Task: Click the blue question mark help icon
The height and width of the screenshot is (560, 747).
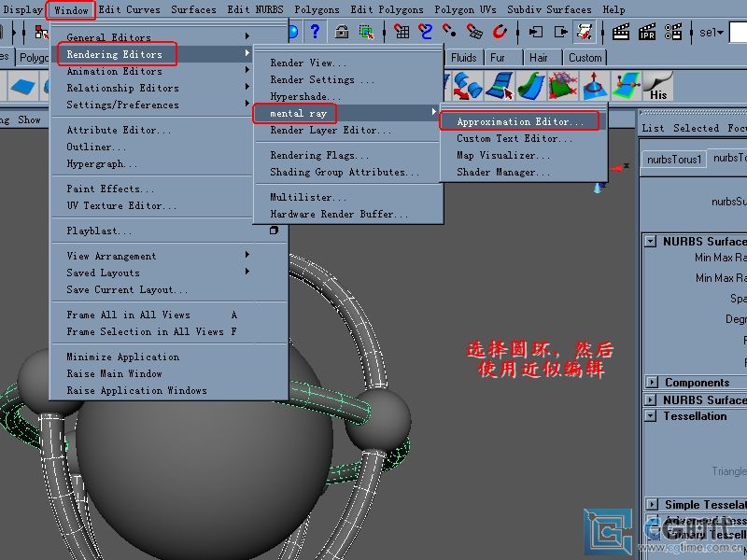Action: 315,32
